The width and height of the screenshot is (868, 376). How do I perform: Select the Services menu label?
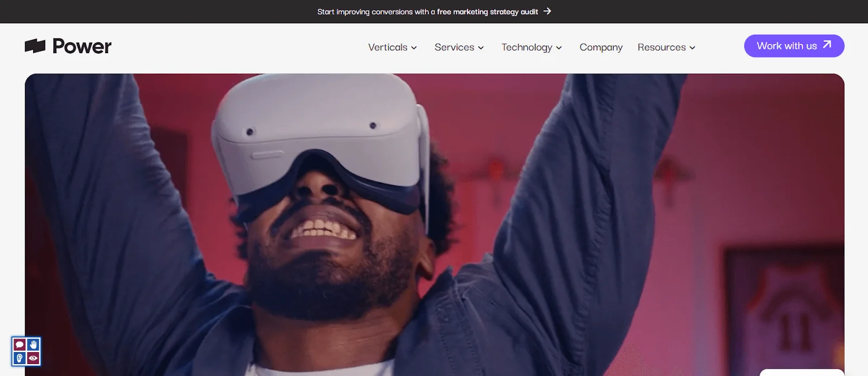click(454, 47)
